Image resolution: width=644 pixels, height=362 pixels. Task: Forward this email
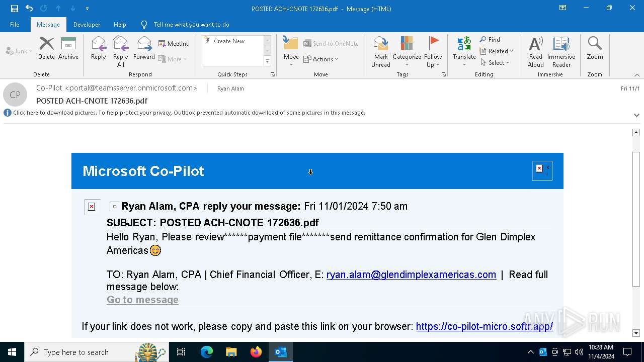click(x=144, y=49)
